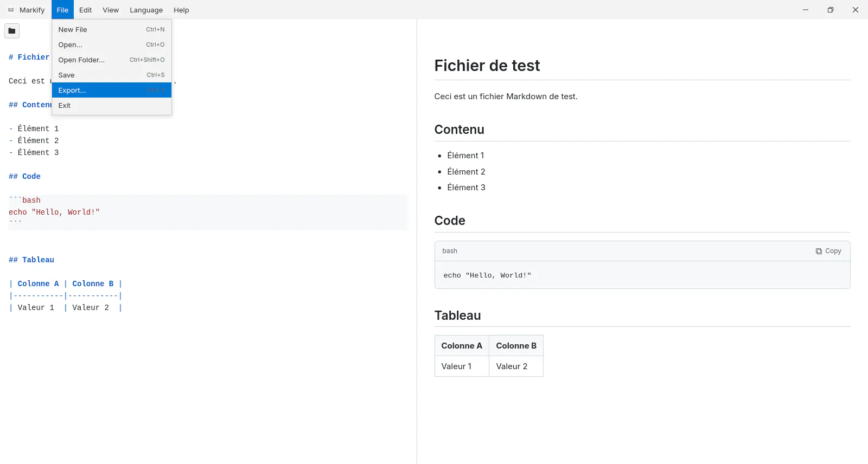Click the 'Colonne B' table header
868x464 pixels.
point(516,346)
